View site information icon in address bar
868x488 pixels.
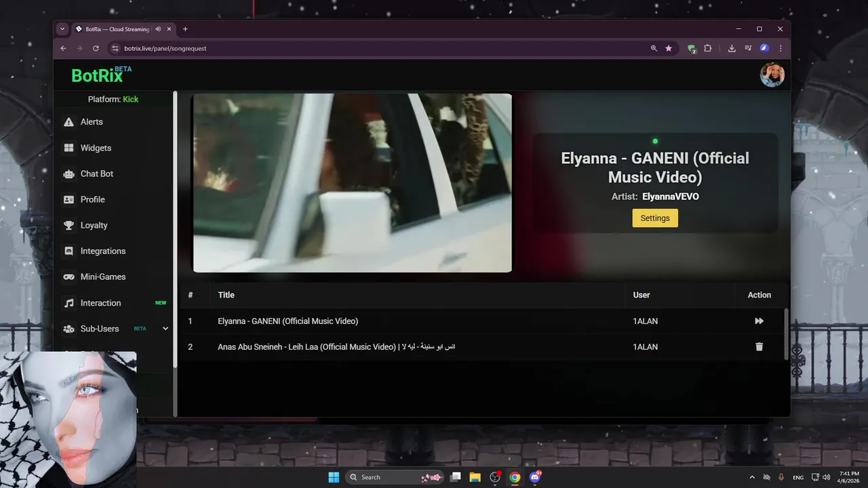point(115,48)
